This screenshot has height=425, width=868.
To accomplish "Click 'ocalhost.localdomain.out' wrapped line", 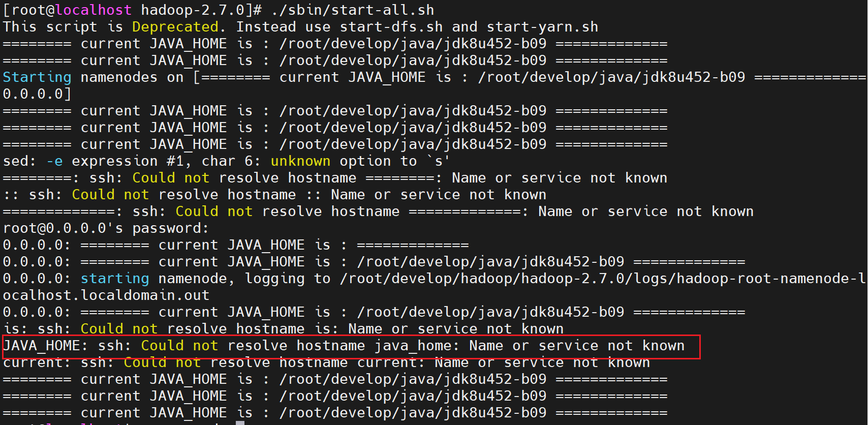I will pos(106,295).
